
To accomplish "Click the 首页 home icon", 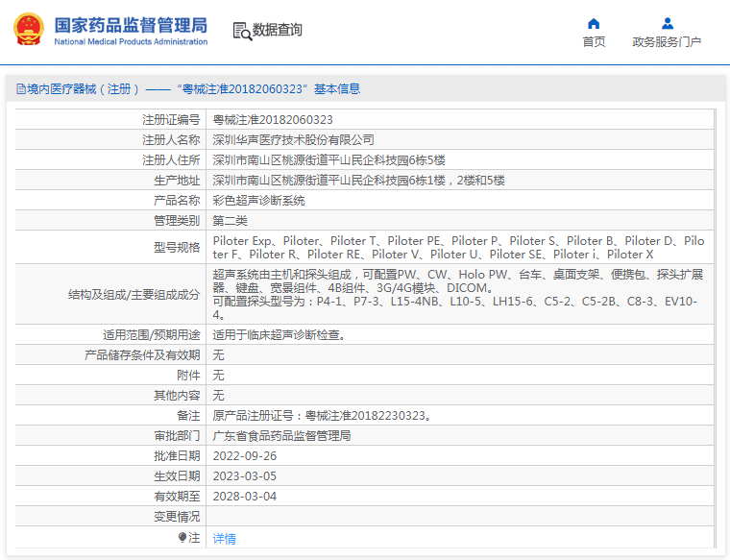I will [x=594, y=23].
